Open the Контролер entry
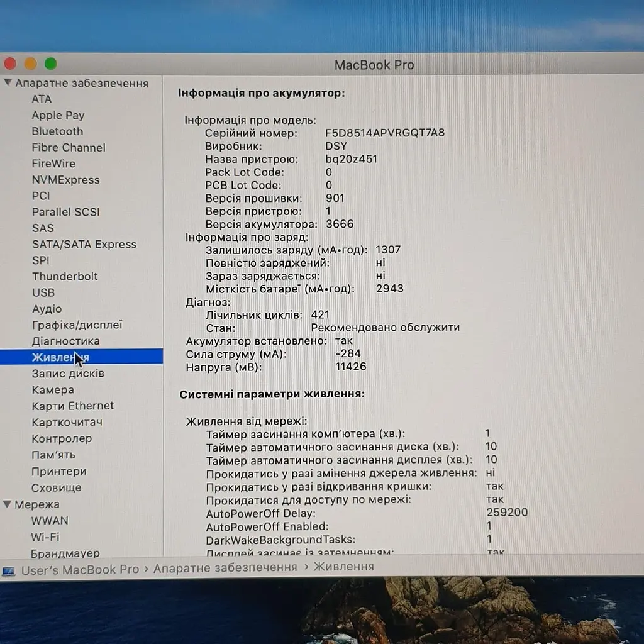 pos(62,438)
